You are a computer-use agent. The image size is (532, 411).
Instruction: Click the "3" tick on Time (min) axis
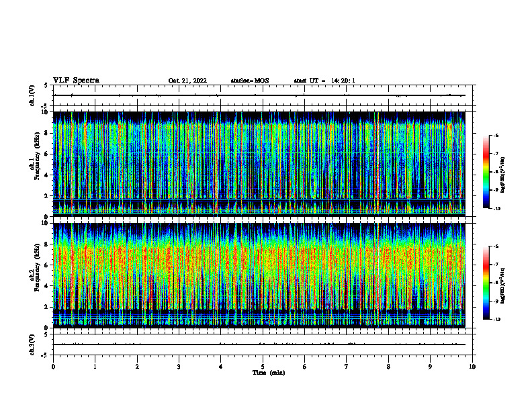tap(179, 367)
